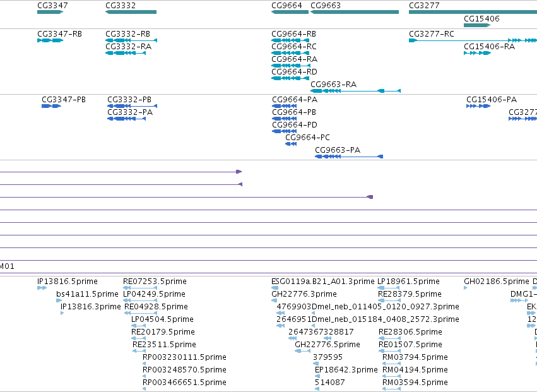Select the CG9664-RD transcript
The width and height of the screenshot is (537, 392).
pos(290,78)
